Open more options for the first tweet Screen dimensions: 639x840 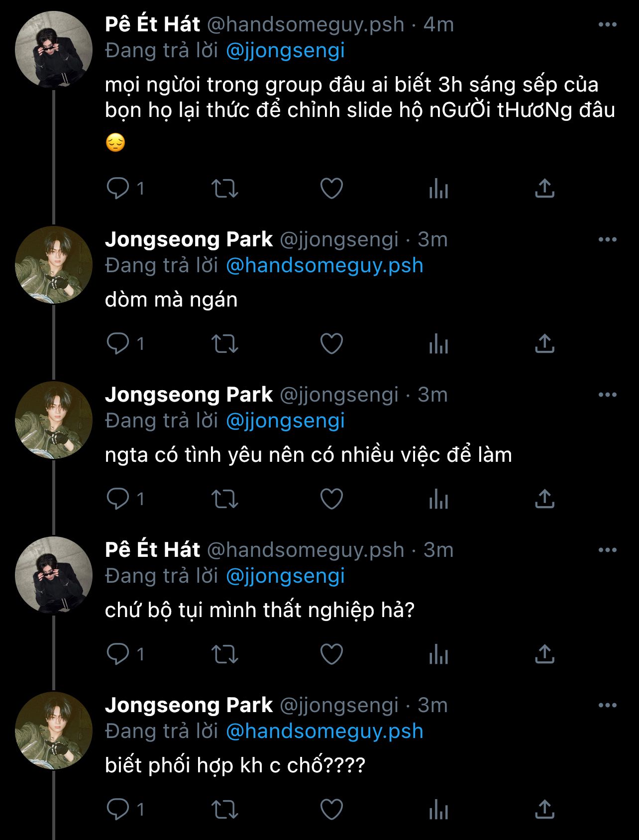pos(607,24)
